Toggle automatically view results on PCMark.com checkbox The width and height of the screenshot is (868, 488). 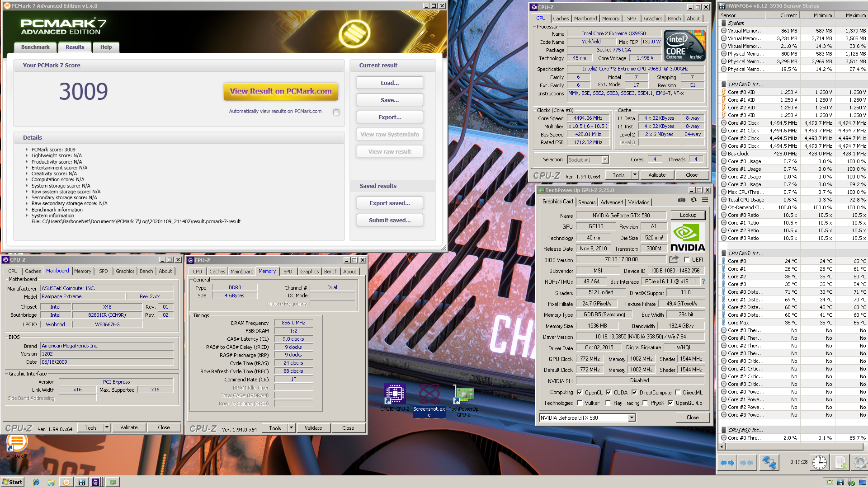[336, 112]
